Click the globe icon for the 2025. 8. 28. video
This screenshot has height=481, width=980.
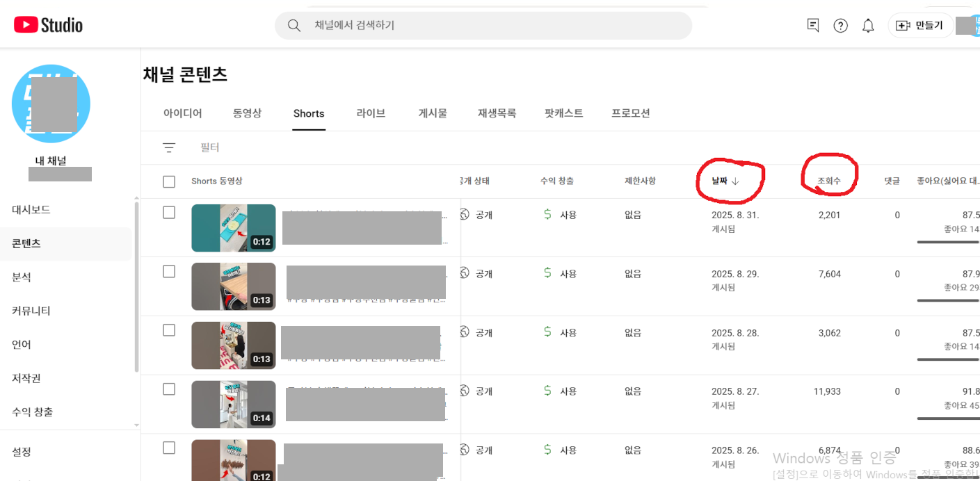pos(465,333)
